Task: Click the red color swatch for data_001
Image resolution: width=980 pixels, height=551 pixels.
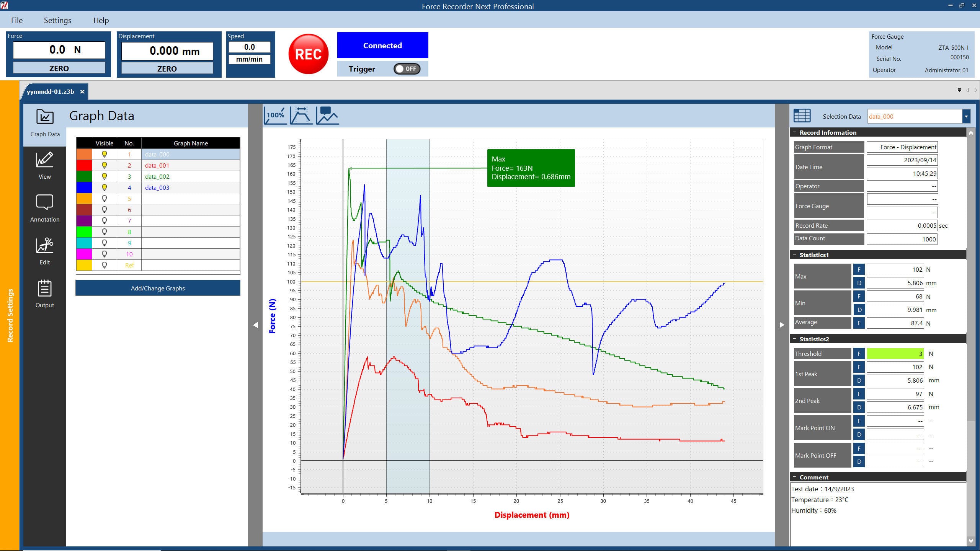Action: point(84,165)
